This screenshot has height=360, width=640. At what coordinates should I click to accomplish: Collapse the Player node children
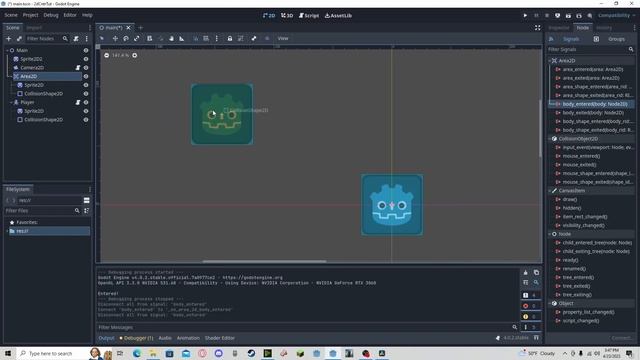pyautogui.click(x=11, y=102)
